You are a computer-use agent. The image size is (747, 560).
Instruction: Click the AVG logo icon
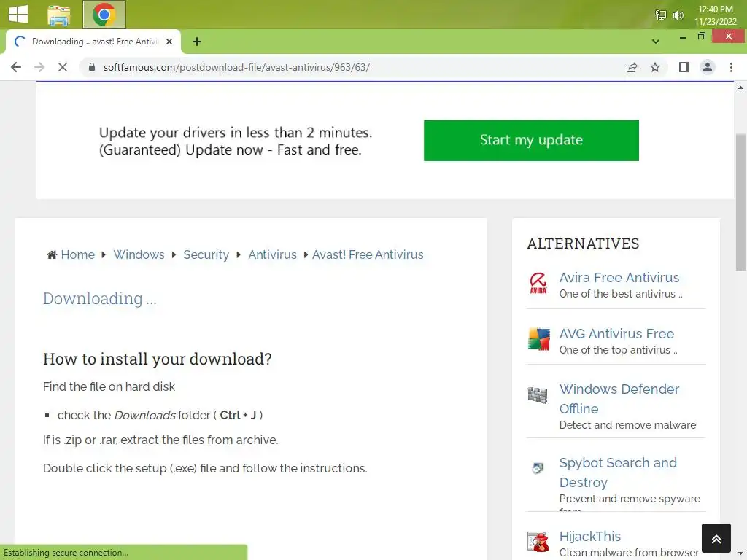(538, 339)
